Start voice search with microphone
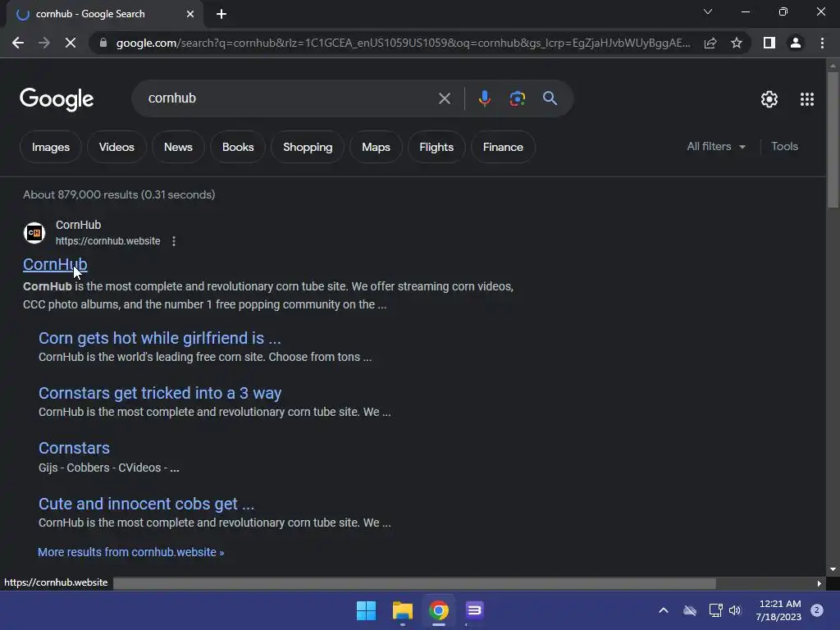The width and height of the screenshot is (840, 630). pyautogui.click(x=484, y=98)
